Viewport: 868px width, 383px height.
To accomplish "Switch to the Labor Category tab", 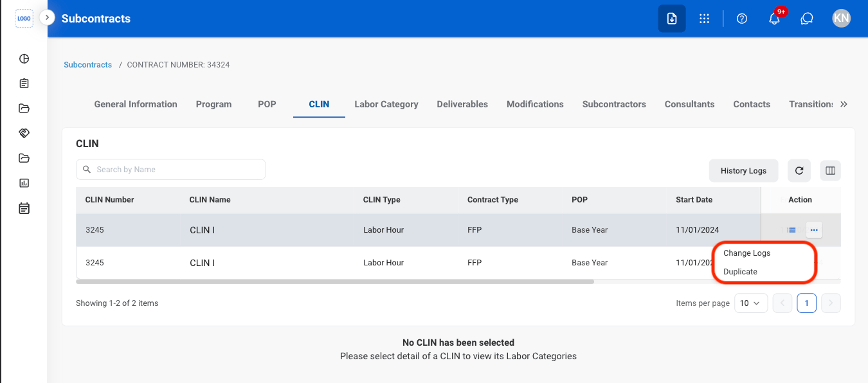I will coord(386,104).
